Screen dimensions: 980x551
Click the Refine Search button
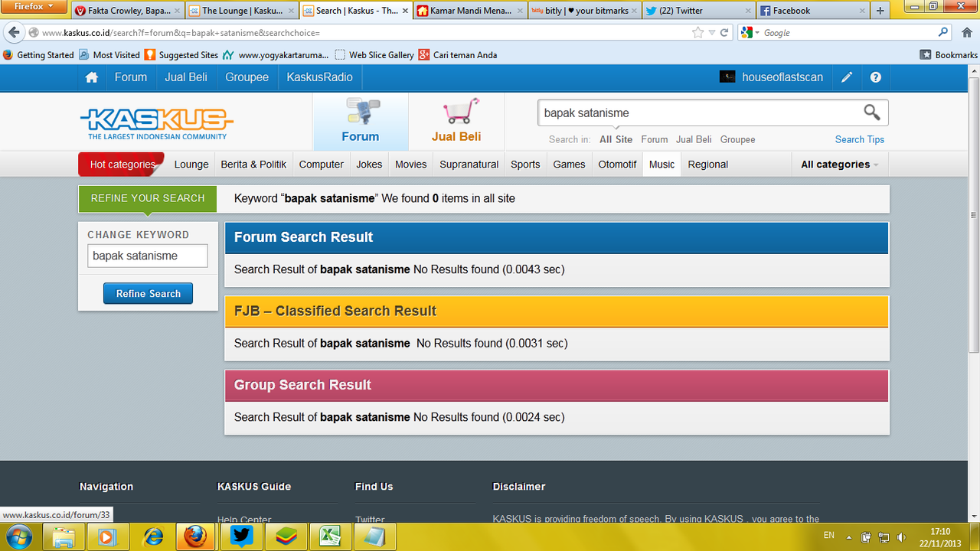[x=149, y=294]
